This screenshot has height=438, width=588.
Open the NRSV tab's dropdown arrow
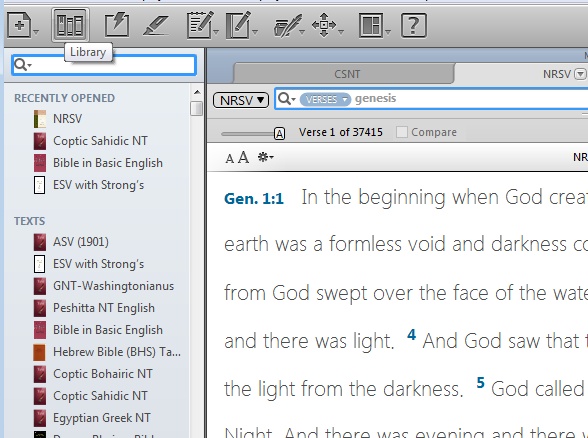(580, 74)
